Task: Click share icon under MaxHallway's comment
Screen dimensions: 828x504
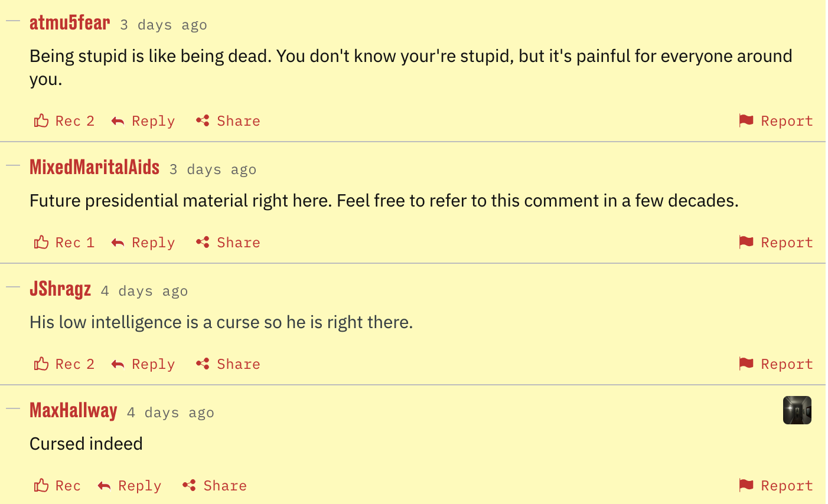Action: [189, 486]
